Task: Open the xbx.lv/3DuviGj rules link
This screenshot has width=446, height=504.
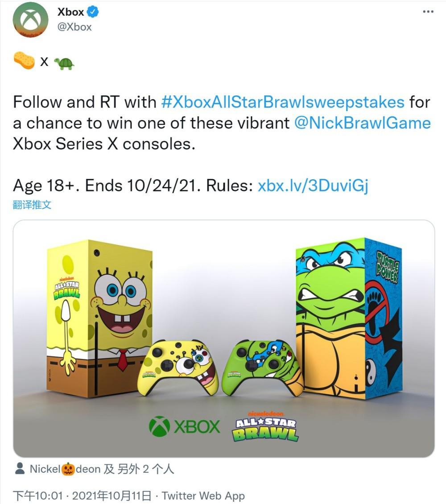Action: point(313,186)
